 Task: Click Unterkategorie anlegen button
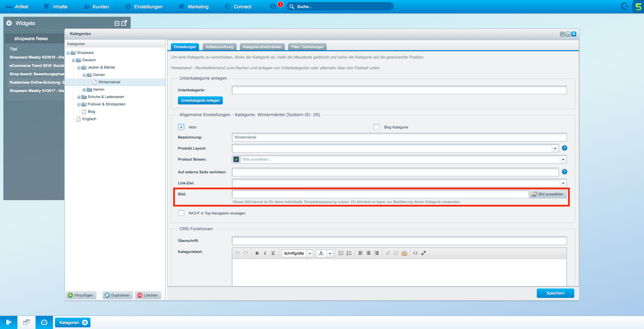click(x=200, y=100)
